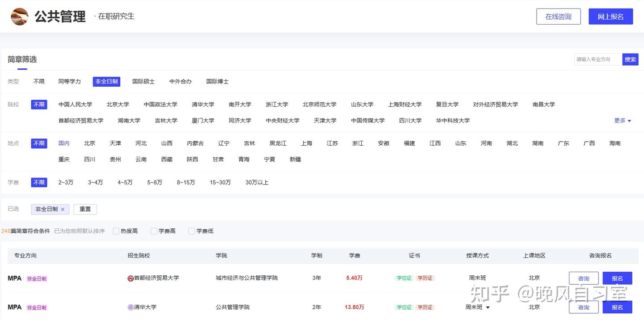The width and height of the screenshot is (644, 320).
Task: Check the 学费高 sort checkbox
Action: point(154,231)
